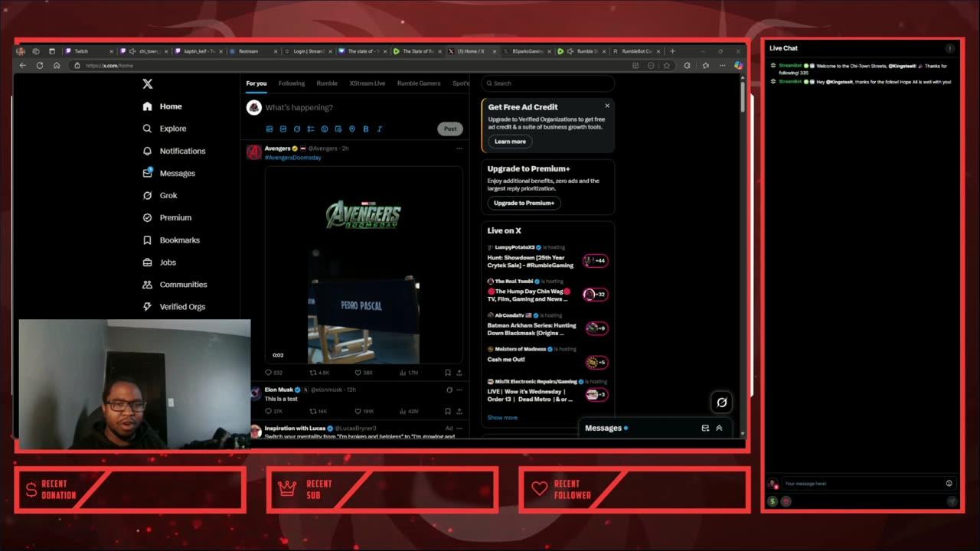Switch to the Rumble Gamers timeline tab
Viewport: 980px width, 551px height.
[419, 83]
